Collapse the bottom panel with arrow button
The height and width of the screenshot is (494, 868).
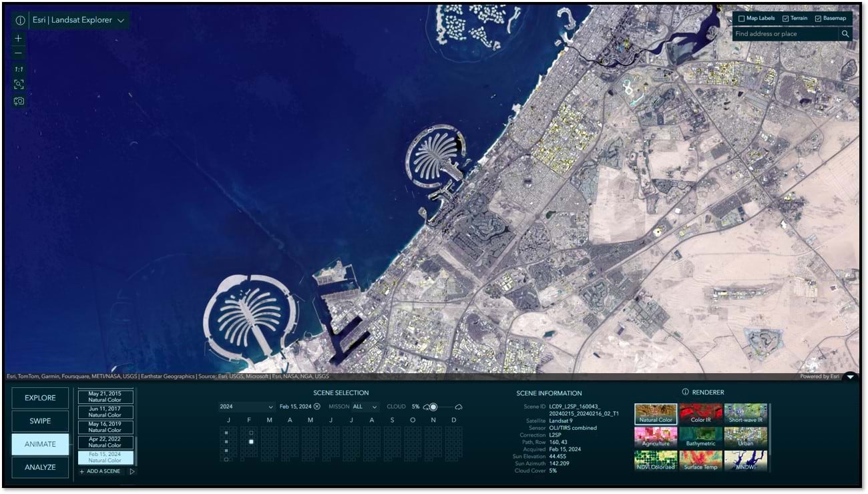pyautogui.click(x=850, y=377)
